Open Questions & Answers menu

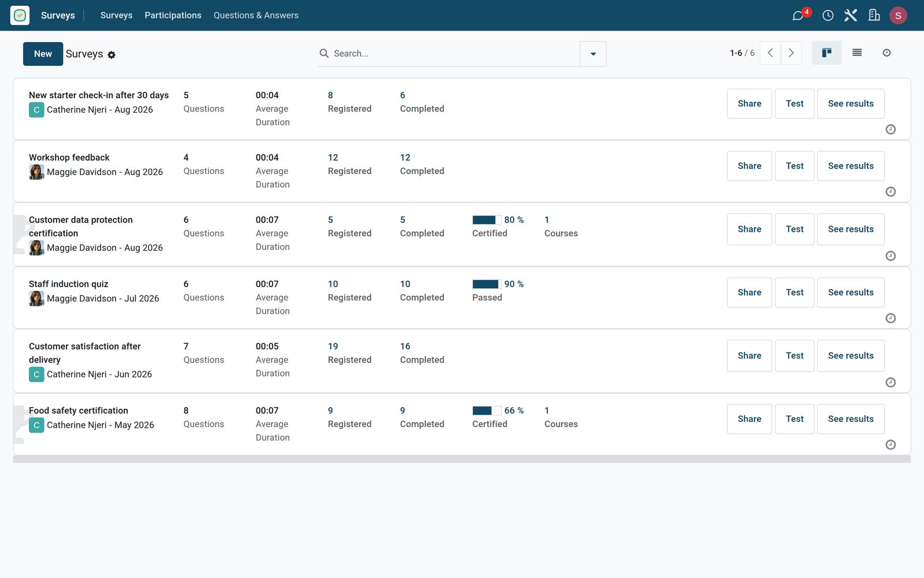(256, 16)
